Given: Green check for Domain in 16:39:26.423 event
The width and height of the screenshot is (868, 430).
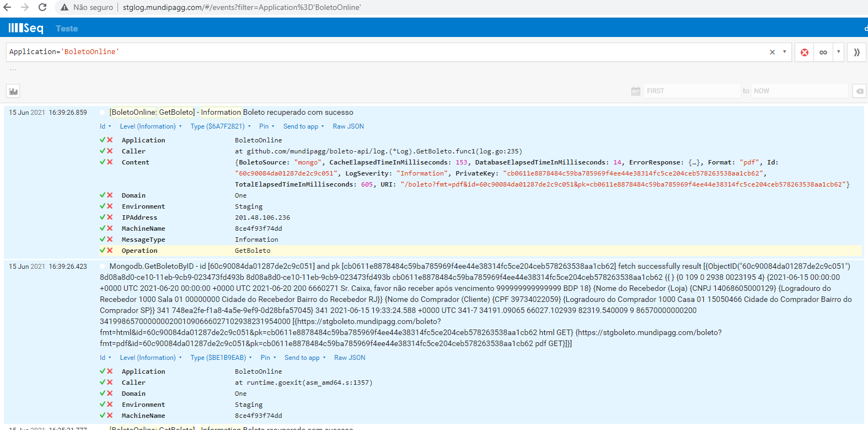Looking at the screenshot, I should click(x=103, y=393).
